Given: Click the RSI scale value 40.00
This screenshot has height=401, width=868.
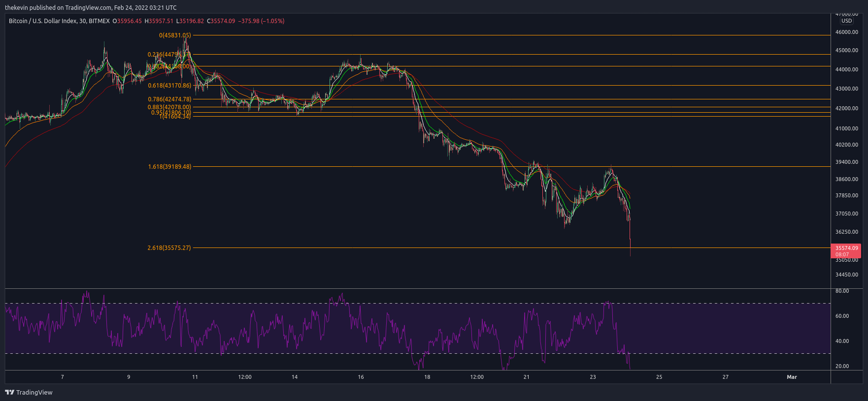Looking at the screenshot, I should coord(842,341).
